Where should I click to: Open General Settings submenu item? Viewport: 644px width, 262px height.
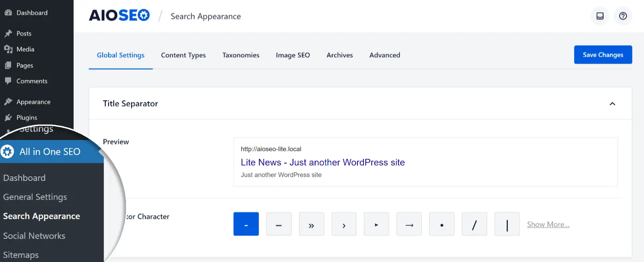[x=35, y=197]
